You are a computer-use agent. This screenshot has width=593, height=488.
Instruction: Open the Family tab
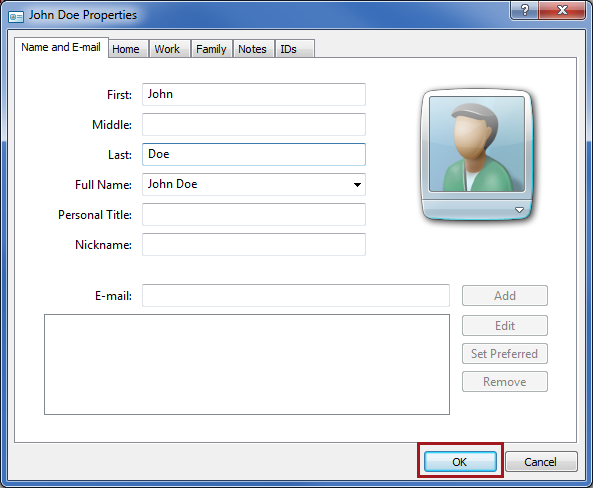coord(211,49)
